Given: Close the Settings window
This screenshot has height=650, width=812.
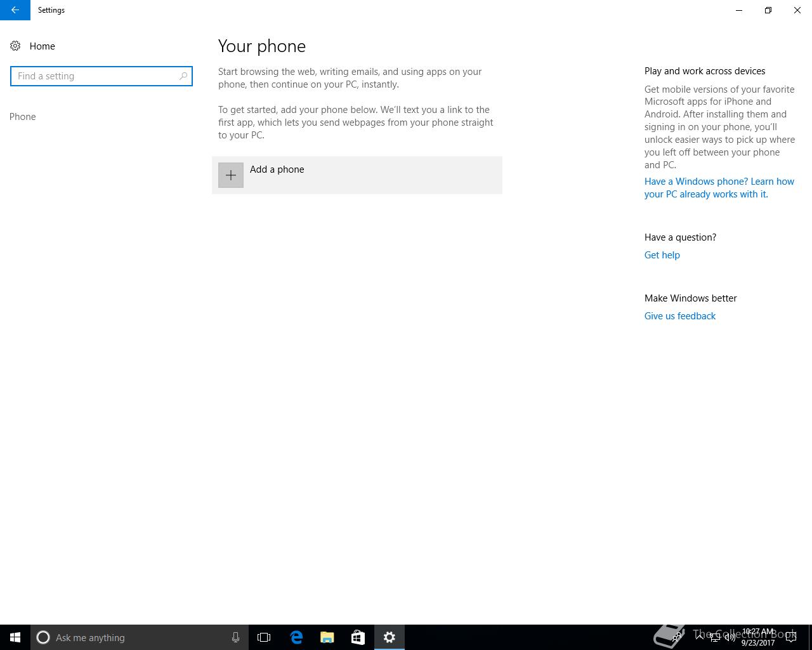Looking at the screenshot, I should pyautogui.click(x=797, y=10).
